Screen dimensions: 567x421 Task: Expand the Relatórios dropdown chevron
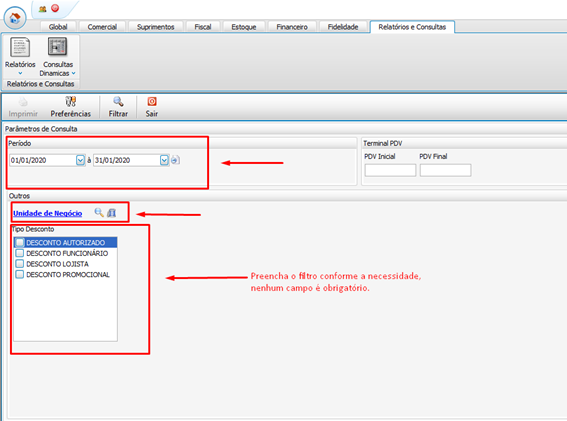point(20,73)
